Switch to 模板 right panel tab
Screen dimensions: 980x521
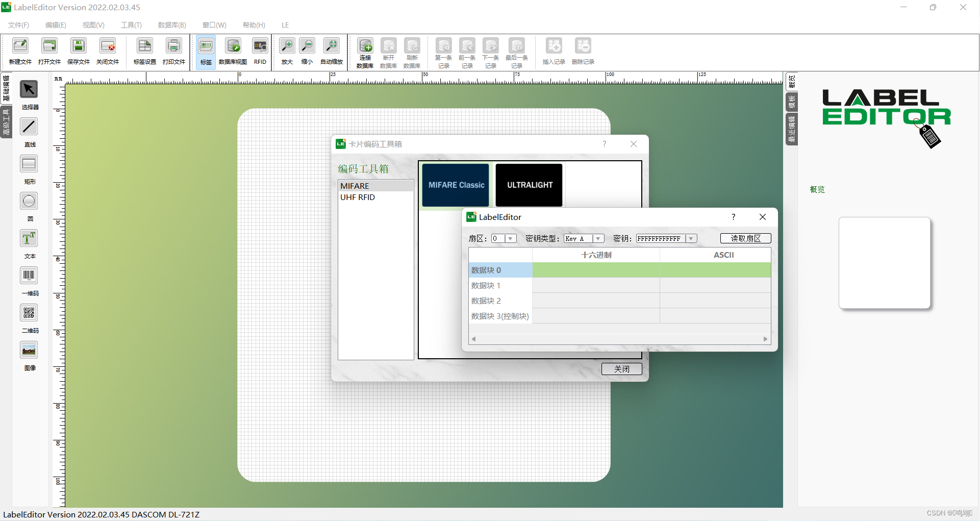pos(792,102)
